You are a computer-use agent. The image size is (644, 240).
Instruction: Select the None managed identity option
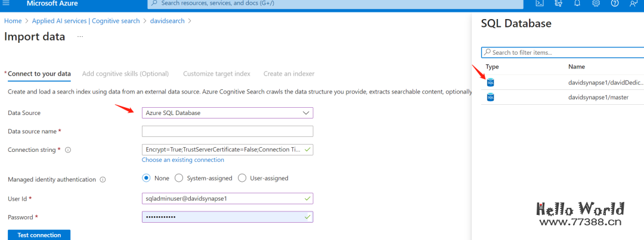click(146, 178)
